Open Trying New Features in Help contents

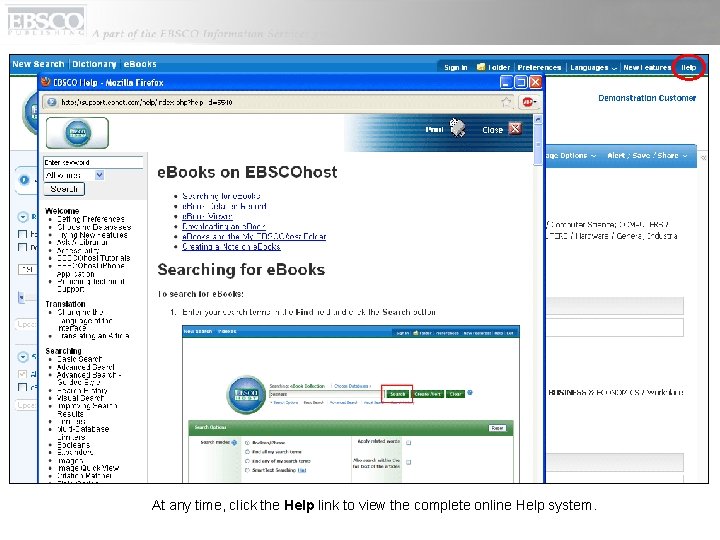(92, 235)
